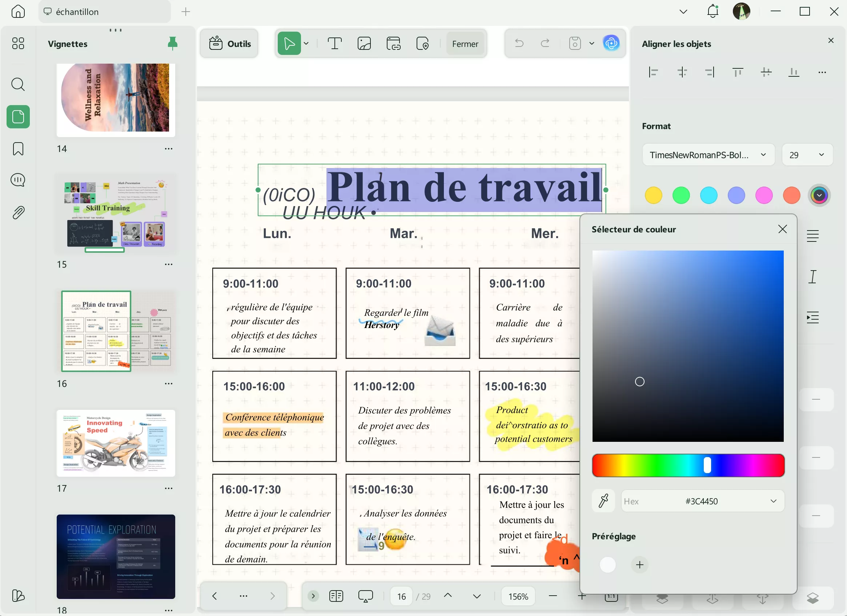
Task: Pin the Vignettes panel
Action: click(173, 43)
